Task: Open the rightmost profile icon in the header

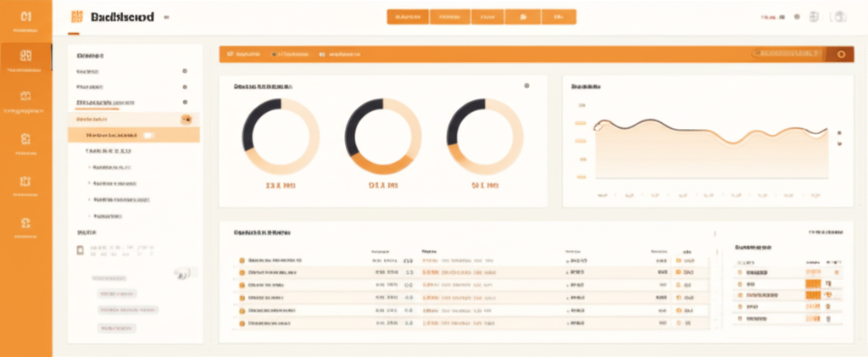Action: coord(839,17)
